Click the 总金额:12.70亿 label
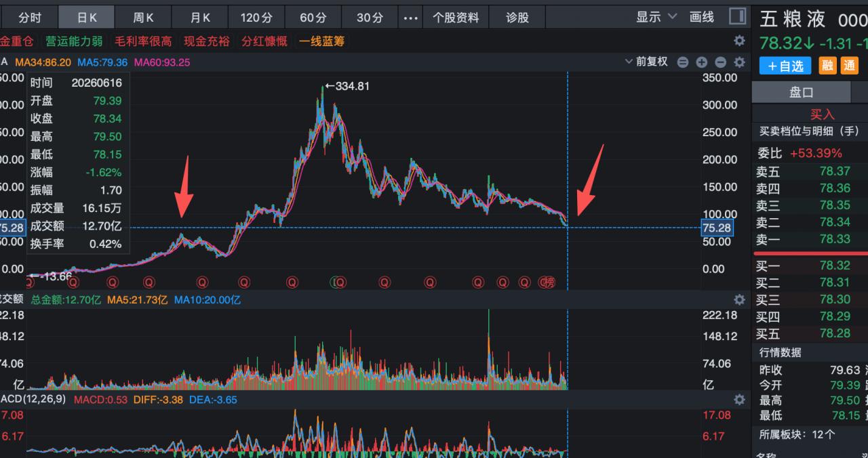The width and height of the screenshot is (868, 458). coord(66,299)
